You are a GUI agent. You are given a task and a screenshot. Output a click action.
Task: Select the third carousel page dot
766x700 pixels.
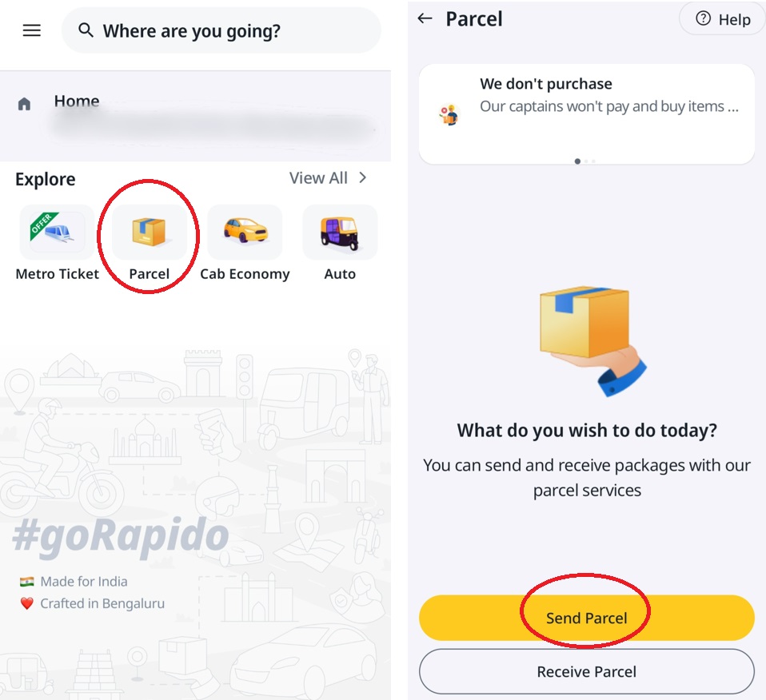click(593, 161)
